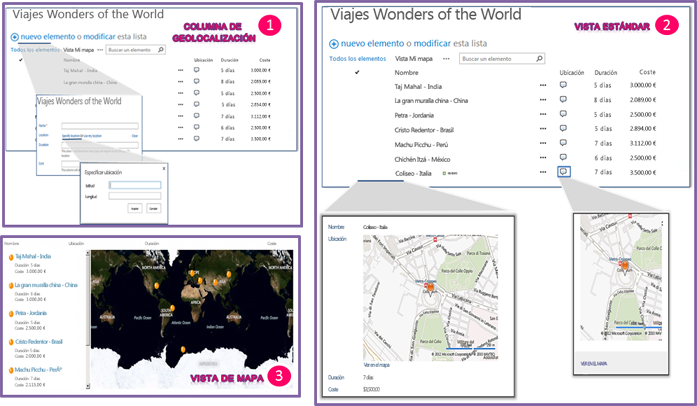The height and width of the screenshot is (406, 697).
Task: Click map pin near the Gulf of Mexico
Action: (156, 285)
